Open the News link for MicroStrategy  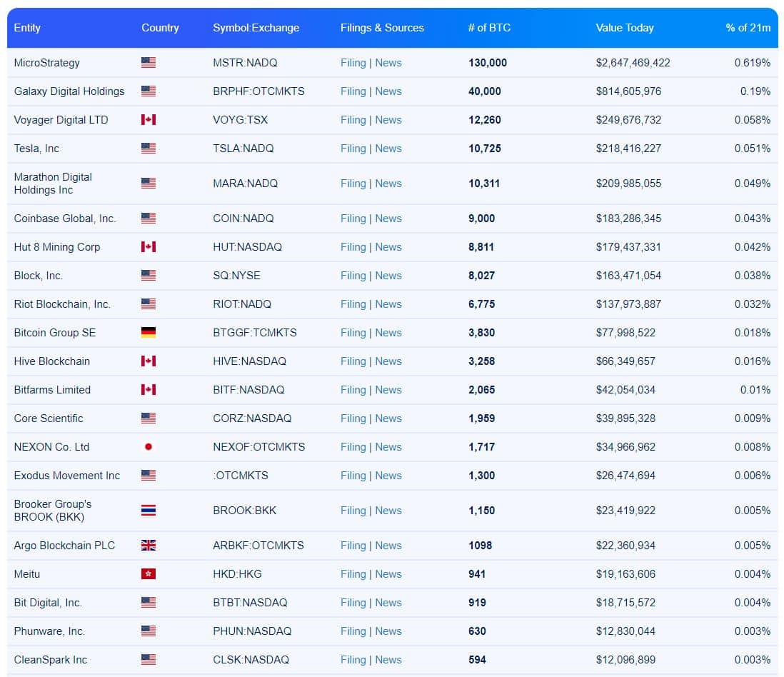coord(388,63)
